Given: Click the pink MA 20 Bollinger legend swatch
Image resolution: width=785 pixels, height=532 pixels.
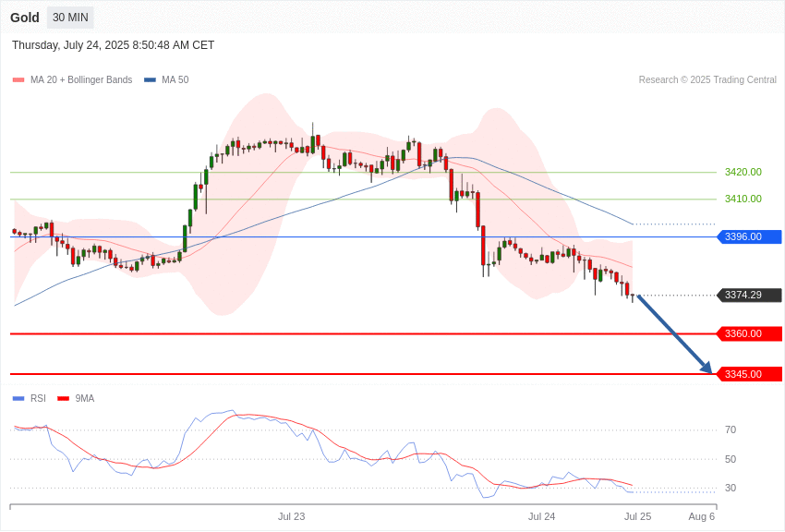Looking at the screenshot, I should pos(18,80).
